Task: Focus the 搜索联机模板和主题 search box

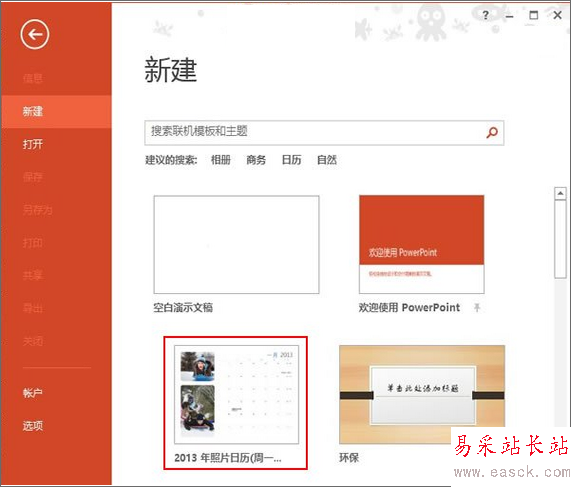Action: click(324, 133)
